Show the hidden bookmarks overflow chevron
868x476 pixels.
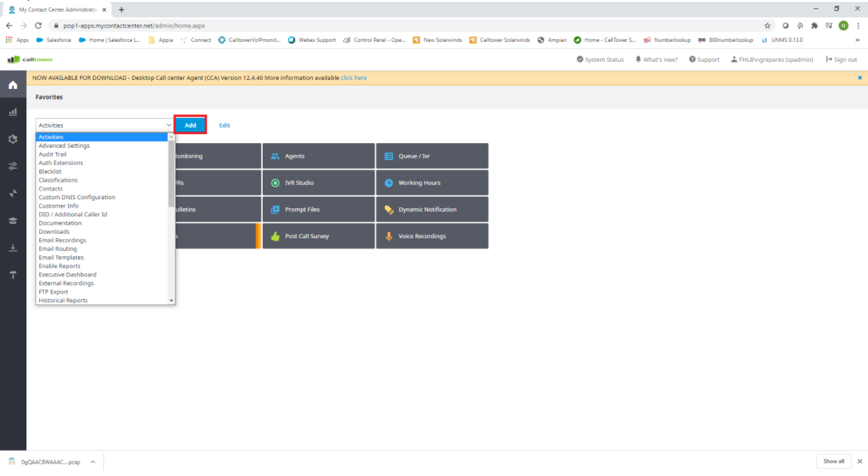coord(858,40)
